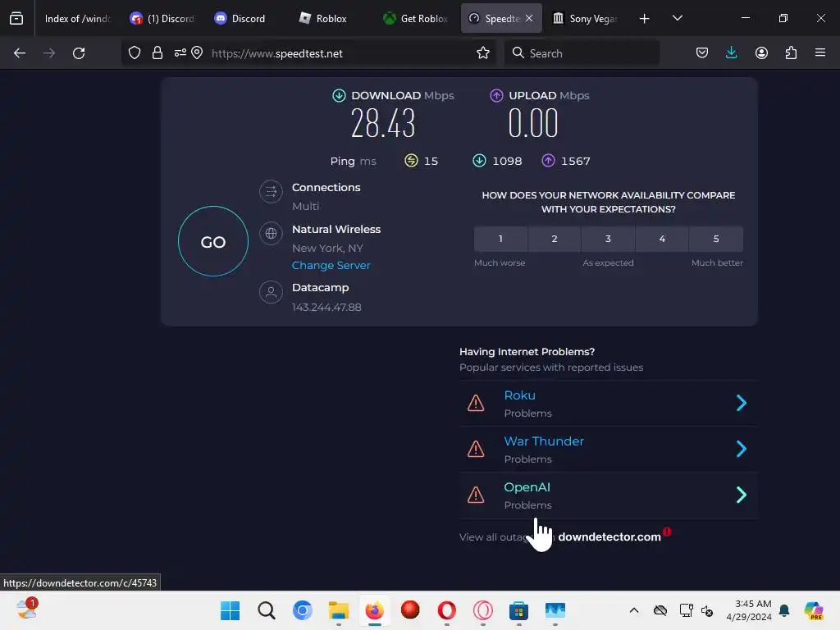Viewport: 840px width, 630px height.
Task: Open the clock and date 3:45 AM
Action: point(749,610)
